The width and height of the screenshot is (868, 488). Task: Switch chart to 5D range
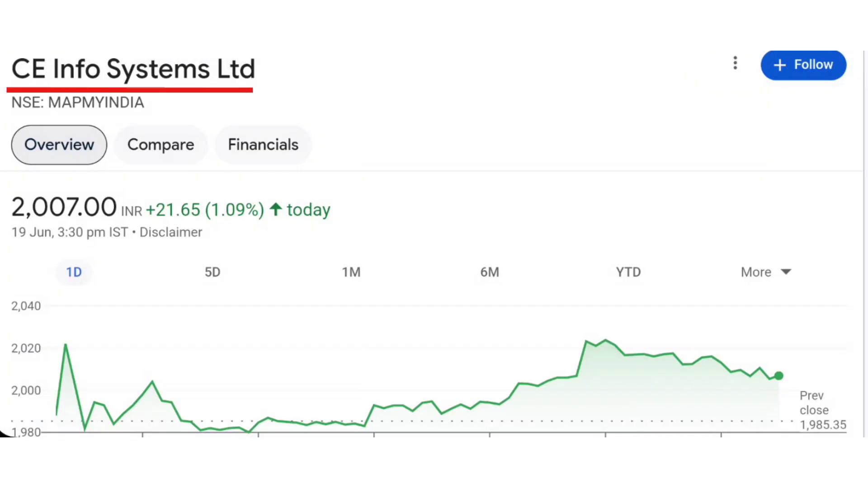click(x=212, y=272)
